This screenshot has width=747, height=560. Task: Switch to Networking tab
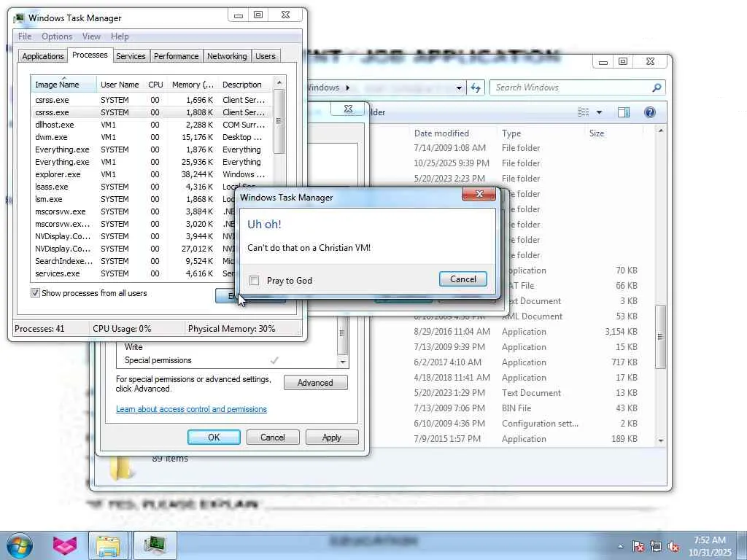click(227, 56)
